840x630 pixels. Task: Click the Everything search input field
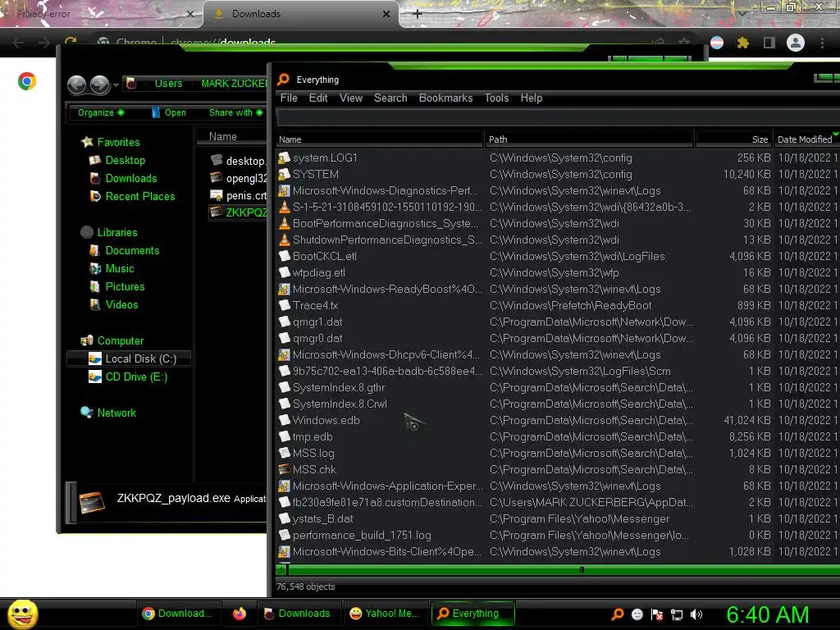coord(557,118)
